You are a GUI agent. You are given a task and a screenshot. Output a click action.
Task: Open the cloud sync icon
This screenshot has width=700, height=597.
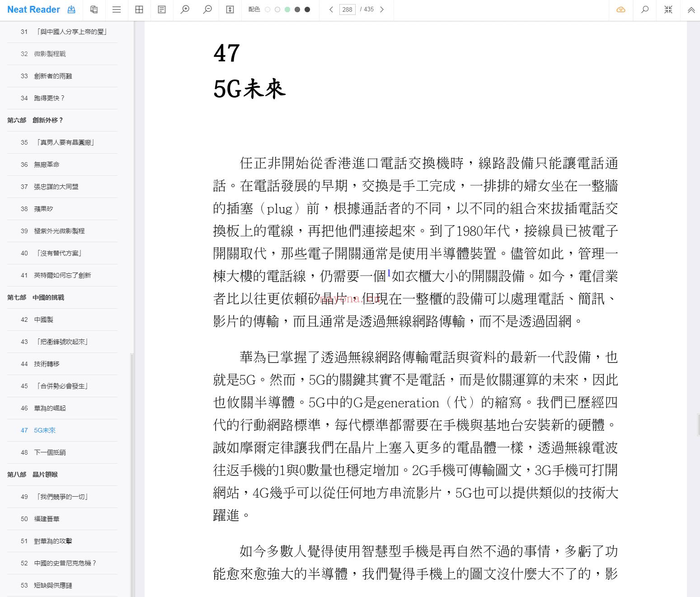coord(621,9)
